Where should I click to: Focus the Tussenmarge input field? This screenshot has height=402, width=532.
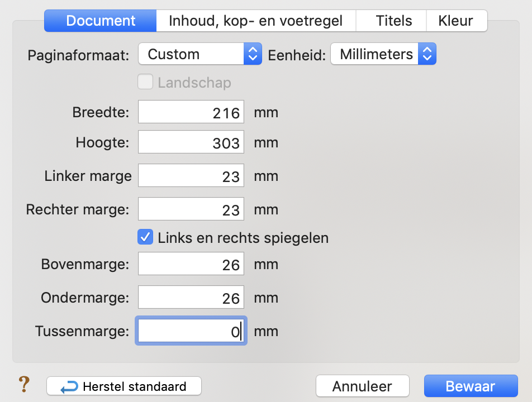pos(191,332)
